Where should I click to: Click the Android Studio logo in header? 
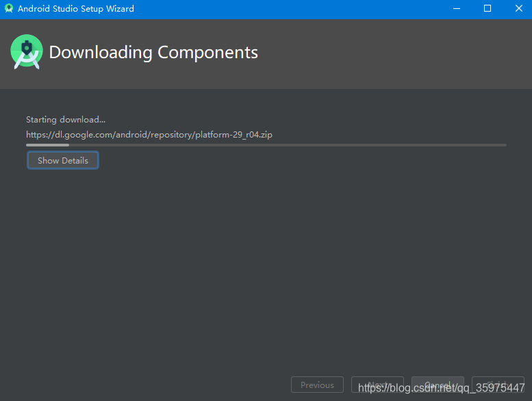[x=27, y=51]
